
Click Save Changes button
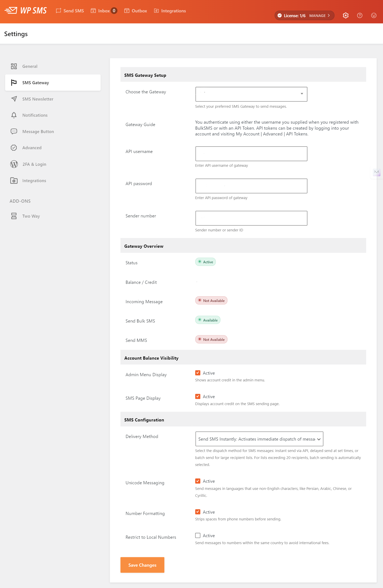coord(142,565)
